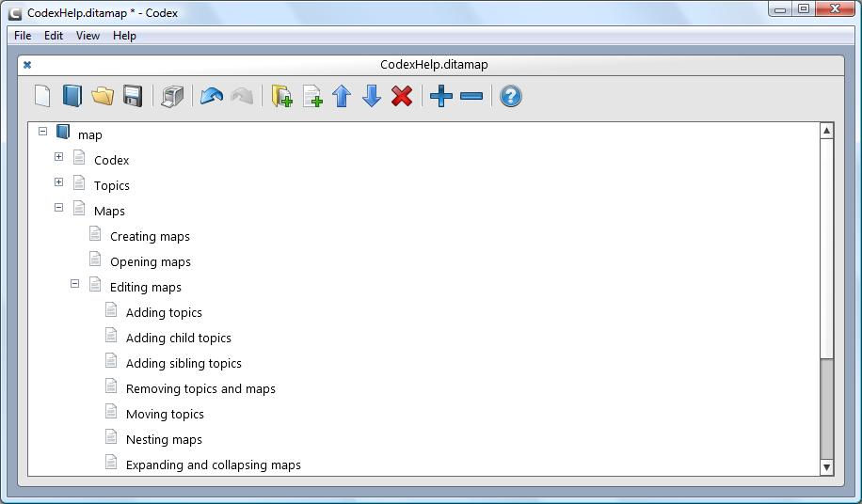
Task: Open the View menu
Action: click(88, 36)
